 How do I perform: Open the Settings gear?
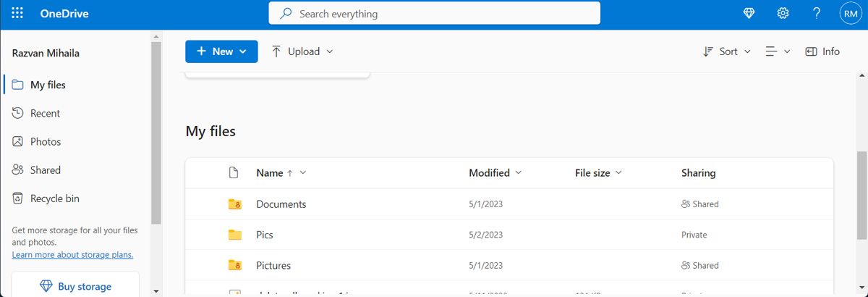pyautogui.click(x=783, y=13)
